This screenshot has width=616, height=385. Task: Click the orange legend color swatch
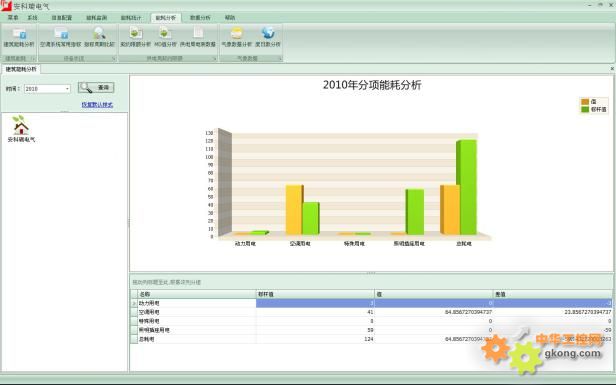pyautogui.click(x=585, y=102)
